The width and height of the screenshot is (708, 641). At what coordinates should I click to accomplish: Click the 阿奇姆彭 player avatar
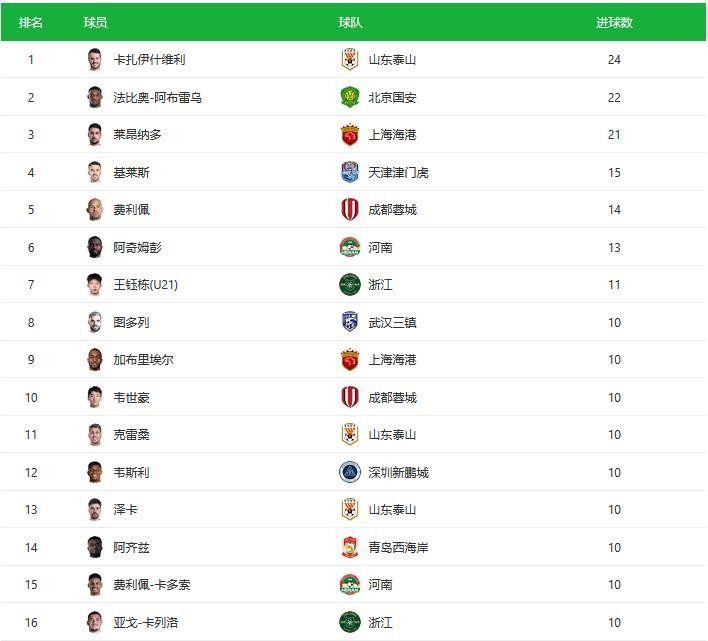[95, 247]
